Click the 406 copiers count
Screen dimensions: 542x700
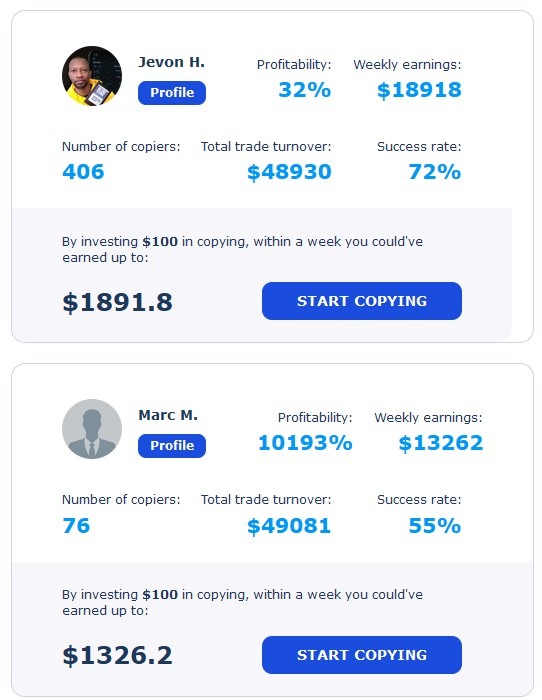coord(83,172)
